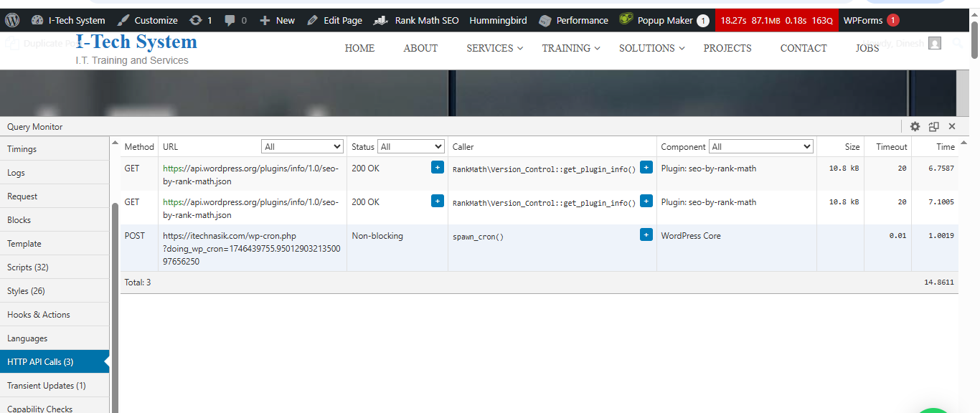Expand the SERVICES navigation menu

495,48
